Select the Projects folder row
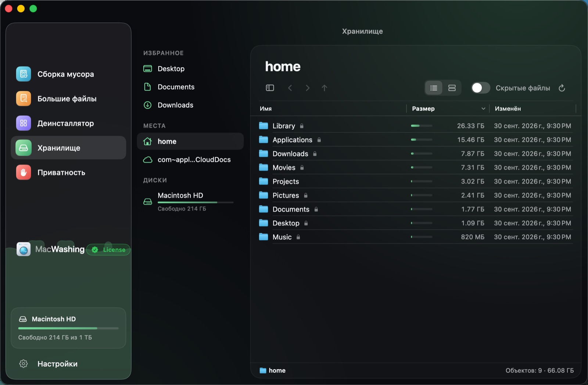Screen dimensions: 588x385 (416, 181)
